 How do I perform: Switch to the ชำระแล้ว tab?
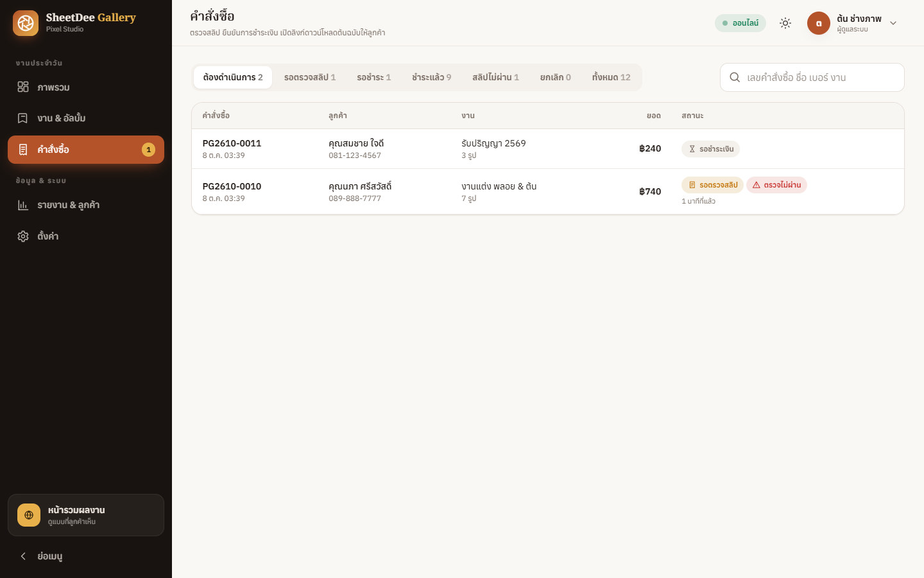pos(431,77)
